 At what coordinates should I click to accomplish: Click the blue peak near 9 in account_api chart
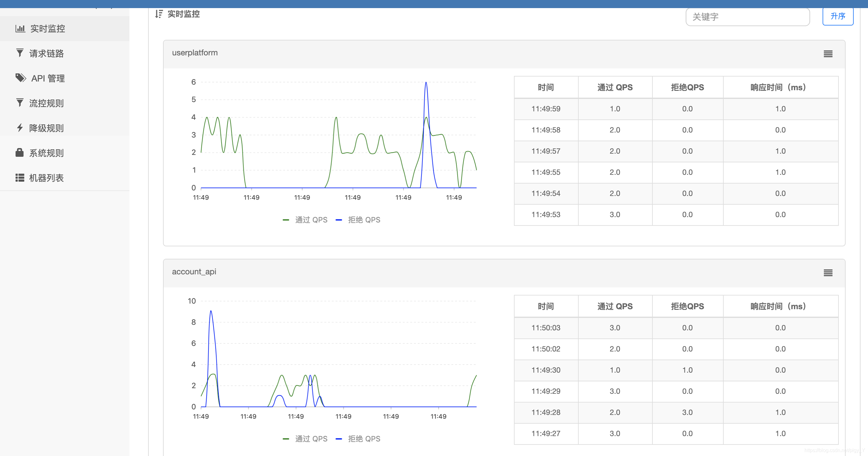click(x=211, y=312)
